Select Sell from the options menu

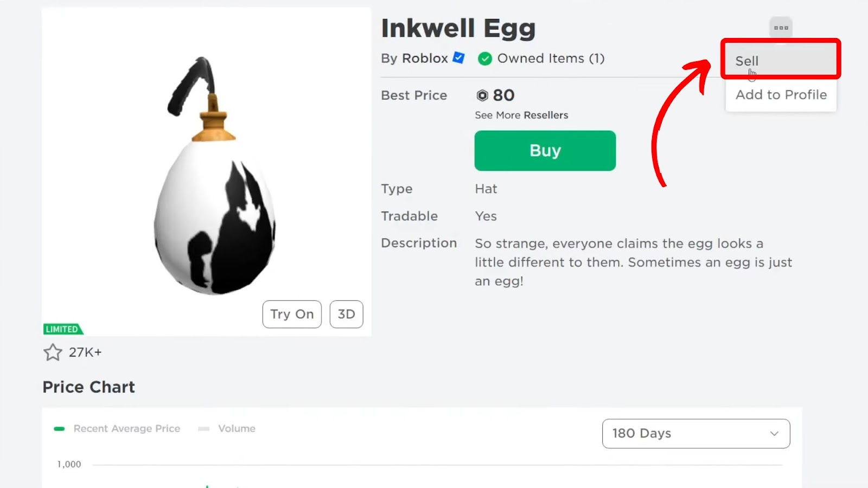click(747, 61)
